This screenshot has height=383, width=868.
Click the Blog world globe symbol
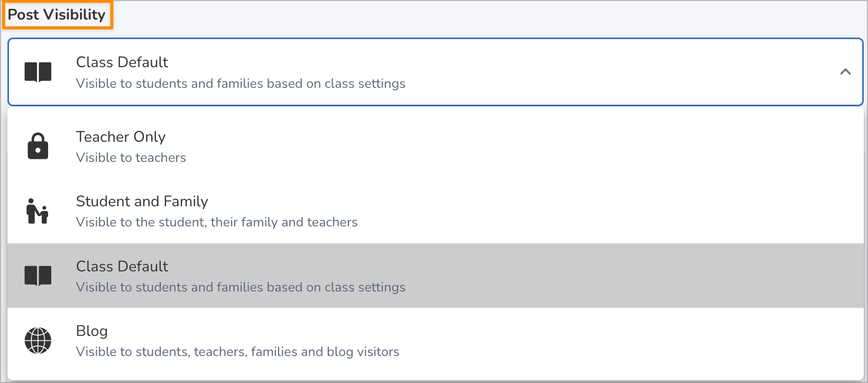pyautogui.click(x=38, y=340)
